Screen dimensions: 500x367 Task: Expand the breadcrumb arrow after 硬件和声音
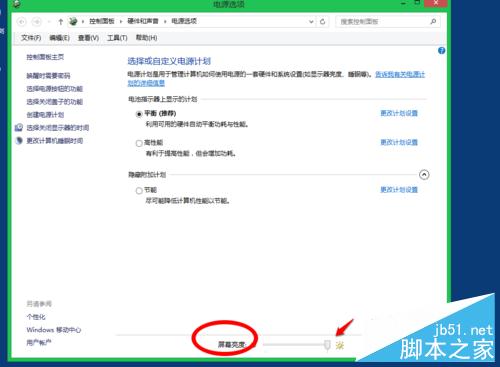tap(165, 22)
